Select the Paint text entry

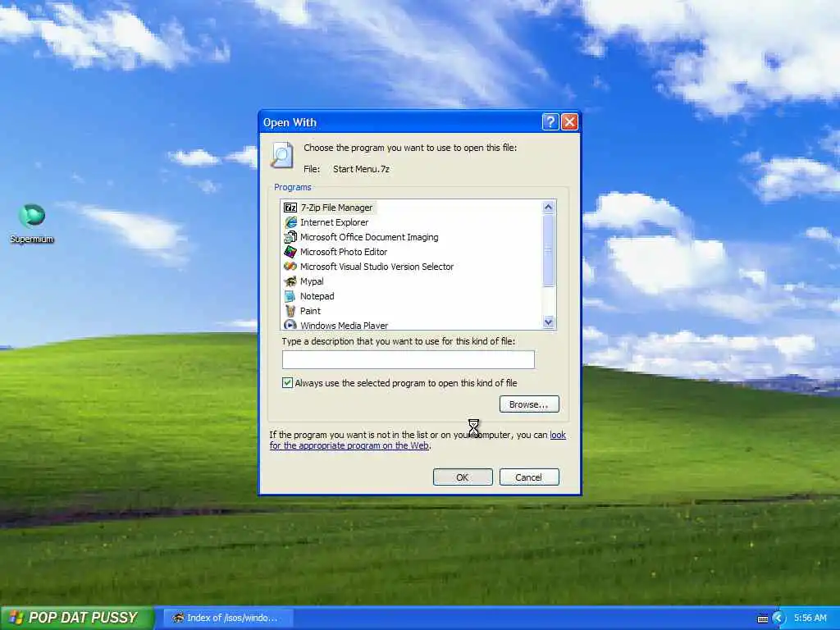[310, 311]
